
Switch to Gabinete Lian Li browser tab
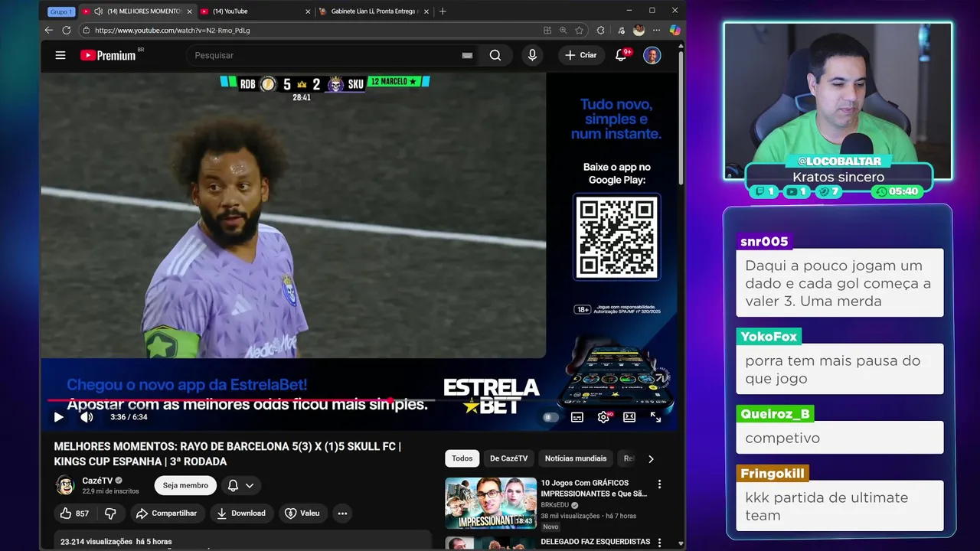pyautogui.click(x=375, y=11)
